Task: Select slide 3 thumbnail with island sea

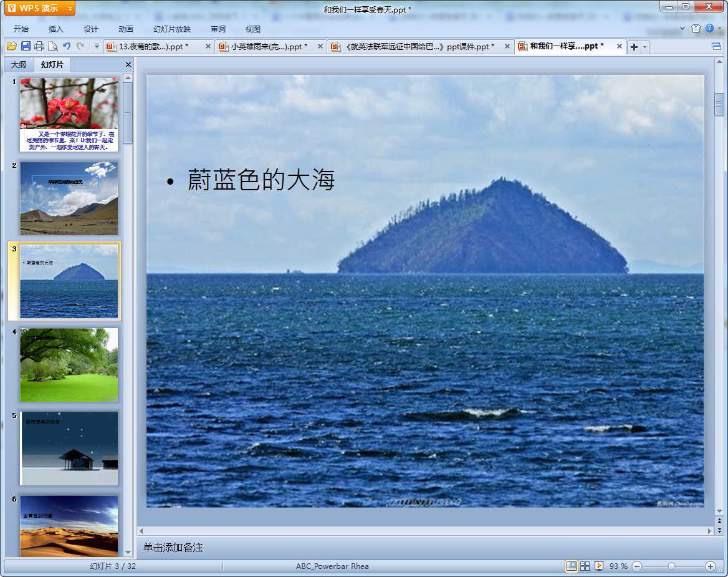Action: [69, 281]
